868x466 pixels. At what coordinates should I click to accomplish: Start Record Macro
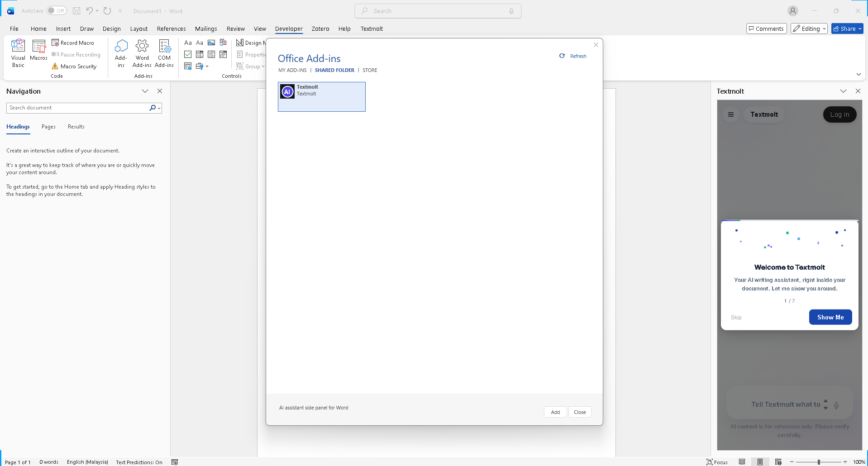(73, 43)
